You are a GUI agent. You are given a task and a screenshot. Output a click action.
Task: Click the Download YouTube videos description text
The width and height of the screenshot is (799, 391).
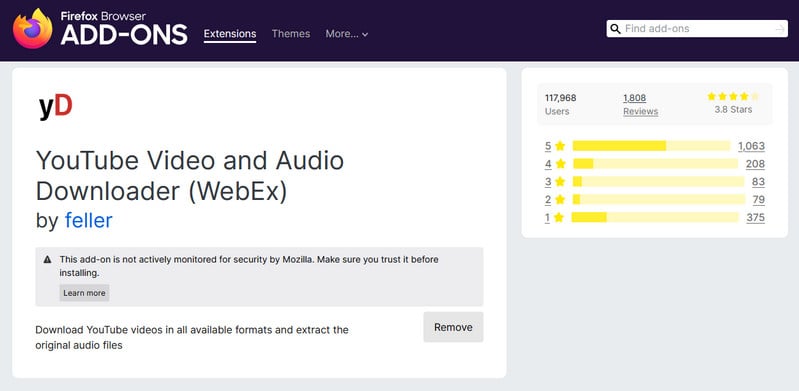pos(192,337)
